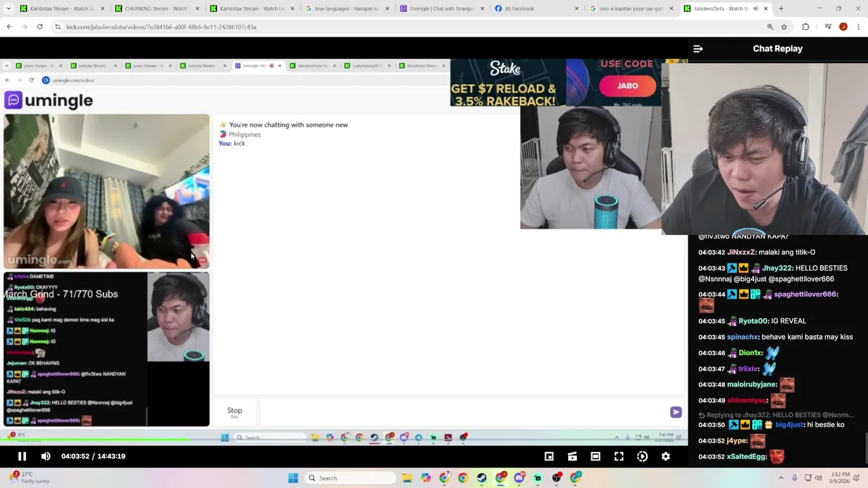
Task: Show hidden system tray icons
Action: pyautogui.click(x=781, y=478)
